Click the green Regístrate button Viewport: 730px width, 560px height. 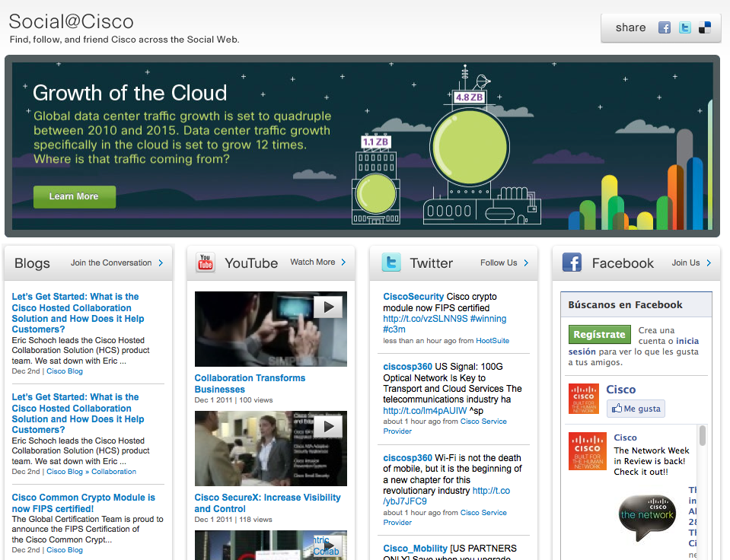(x=599, y=334)
